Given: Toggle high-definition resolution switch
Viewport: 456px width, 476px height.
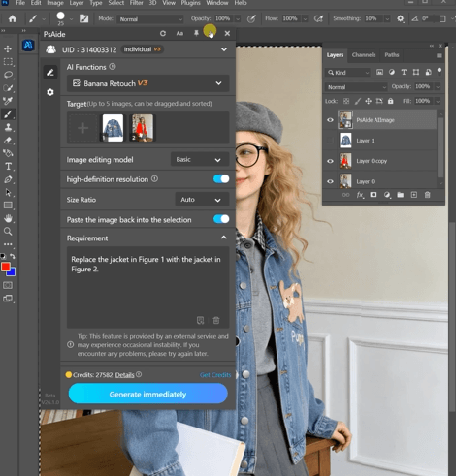Looking at the screenshot, I should point(221,179).
